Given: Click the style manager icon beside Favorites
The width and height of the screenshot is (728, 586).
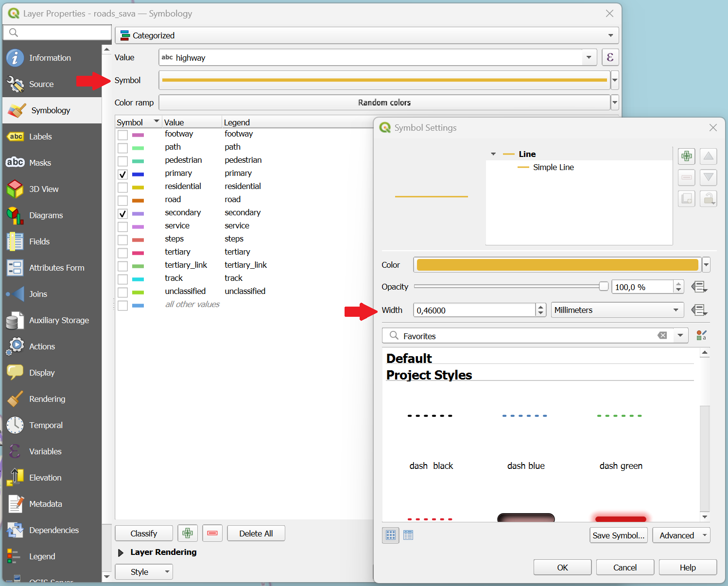Looking at the screenshot, I should click(x=701, y=335).
